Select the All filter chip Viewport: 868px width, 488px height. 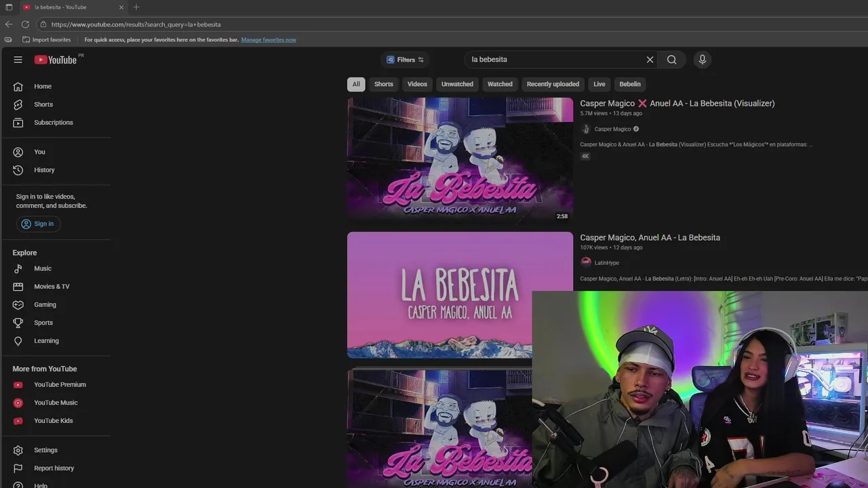point(356,84)
